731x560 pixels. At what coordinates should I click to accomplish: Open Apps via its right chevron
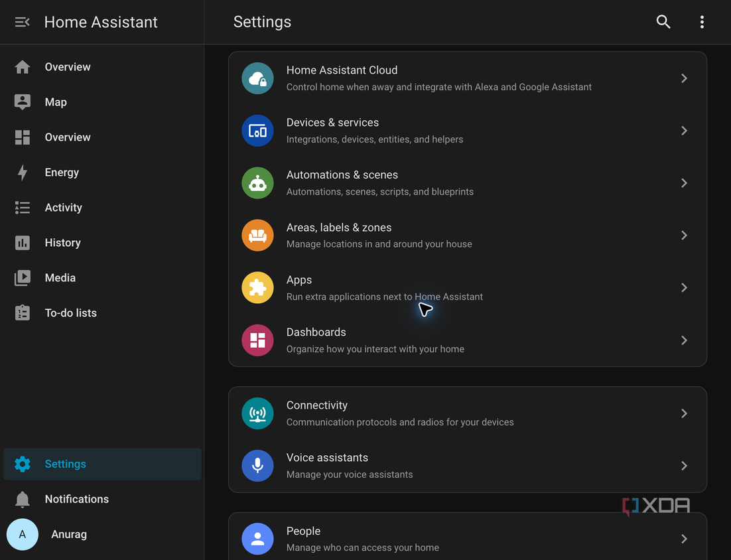pyautogui.click(x=684, y=288)
